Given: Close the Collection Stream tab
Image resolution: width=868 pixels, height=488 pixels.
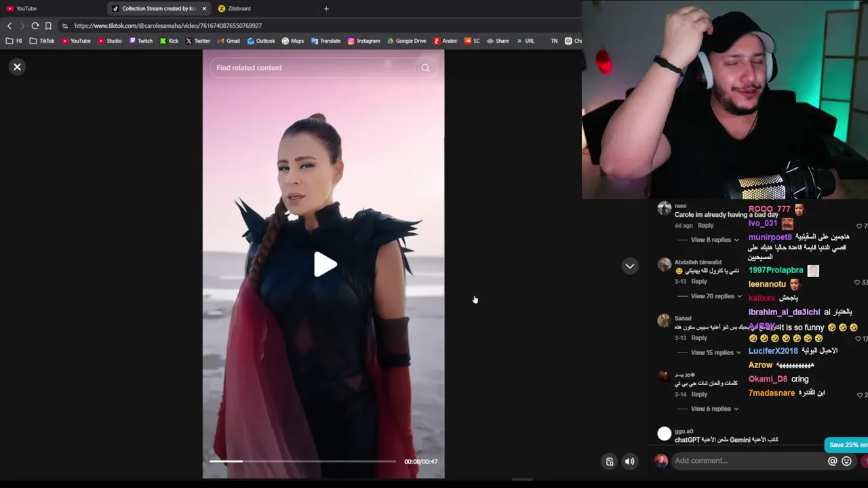Looking at the screenshot, I should point(204,9).
